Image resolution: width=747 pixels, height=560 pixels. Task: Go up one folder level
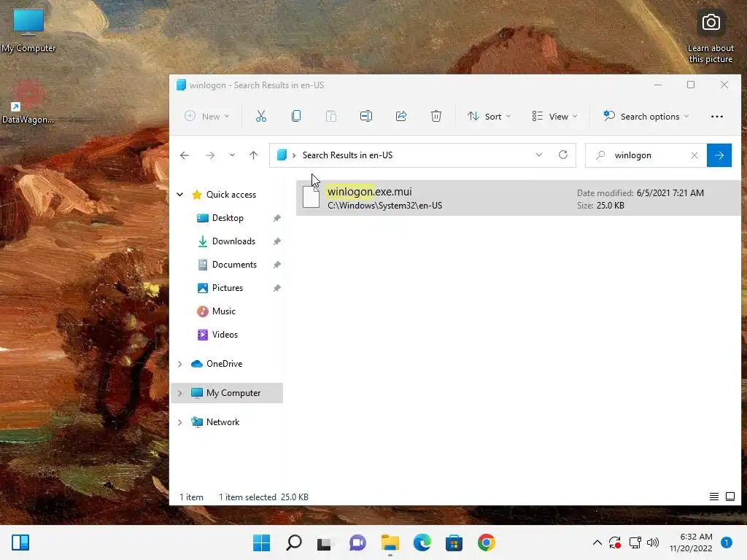253,155
